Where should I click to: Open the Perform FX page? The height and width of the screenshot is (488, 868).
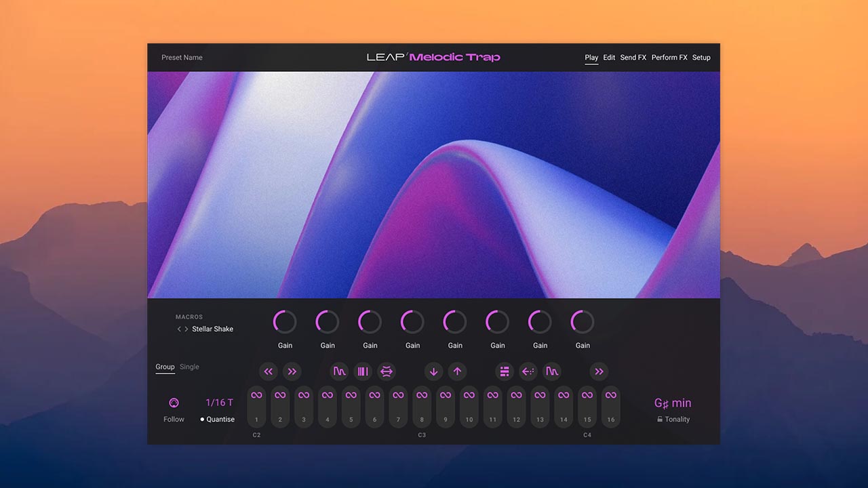coord(669,58)
